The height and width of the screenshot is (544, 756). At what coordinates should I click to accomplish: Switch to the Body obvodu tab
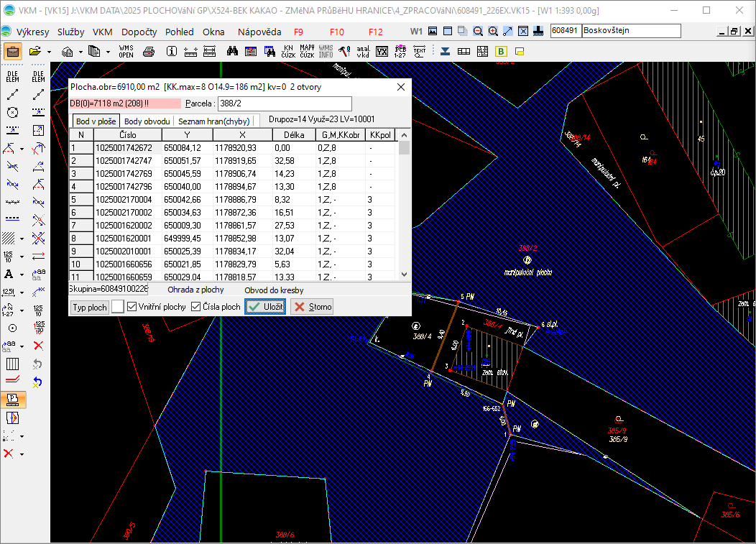point(147,121)
